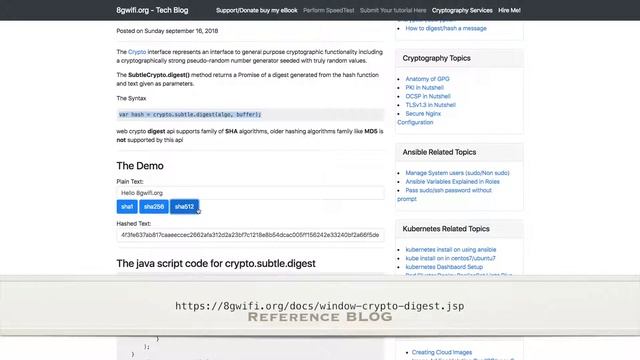This screenshot has width=640, height=360.
Task: Select Submit Your tutorial Here
Action: click(x=393, y=11)
